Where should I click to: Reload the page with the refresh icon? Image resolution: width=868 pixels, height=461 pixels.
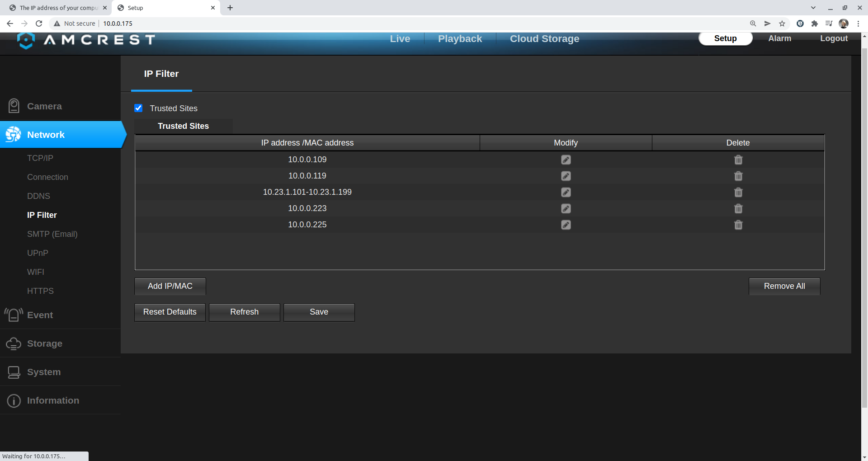39,24
